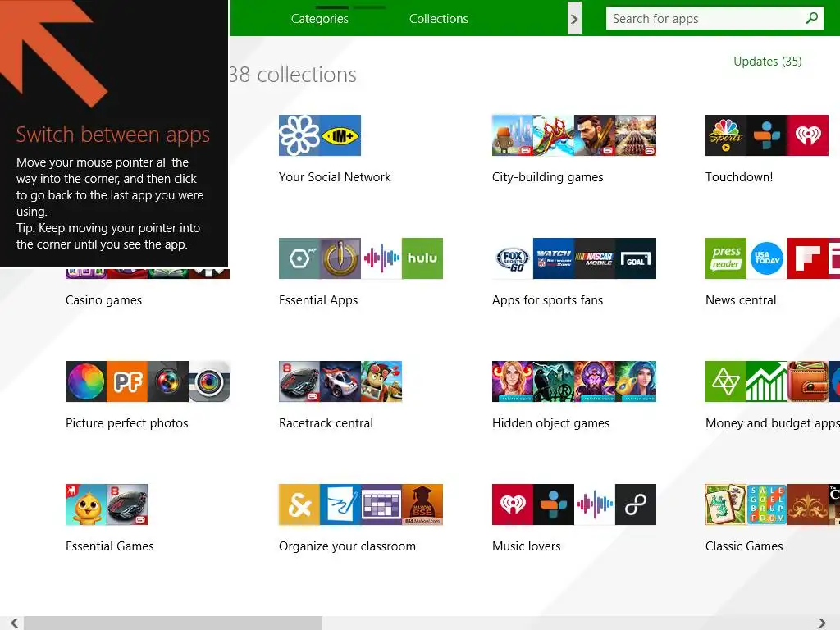
Task: Click the iHeartRadio icon in Touchdown!
Action: [x=808, y=135]
